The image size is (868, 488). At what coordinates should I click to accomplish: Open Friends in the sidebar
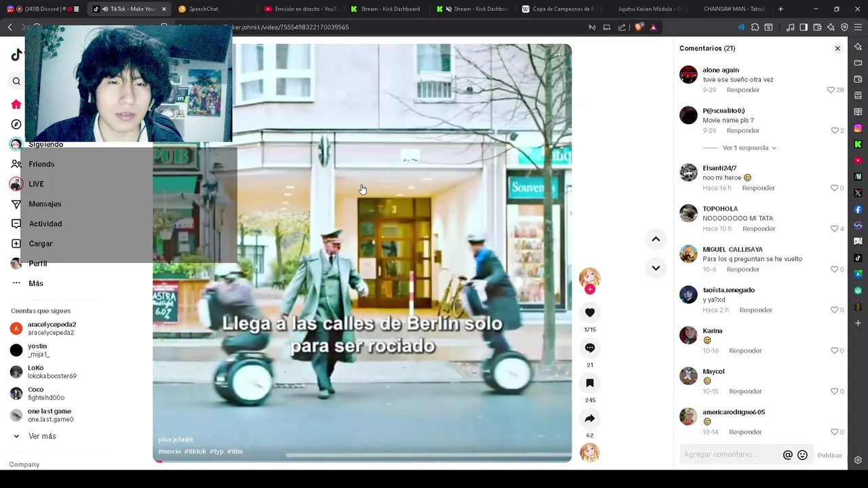41,164
